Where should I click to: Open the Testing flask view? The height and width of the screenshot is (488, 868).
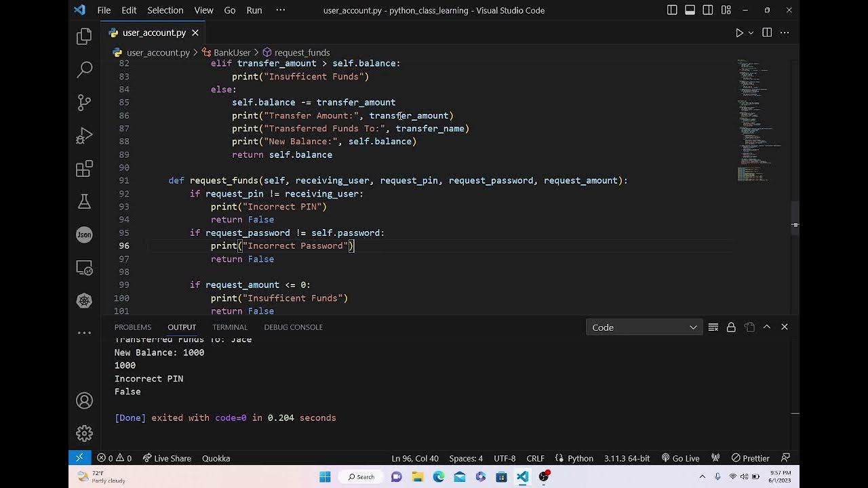pyautogui.click(x=84, y=201)
